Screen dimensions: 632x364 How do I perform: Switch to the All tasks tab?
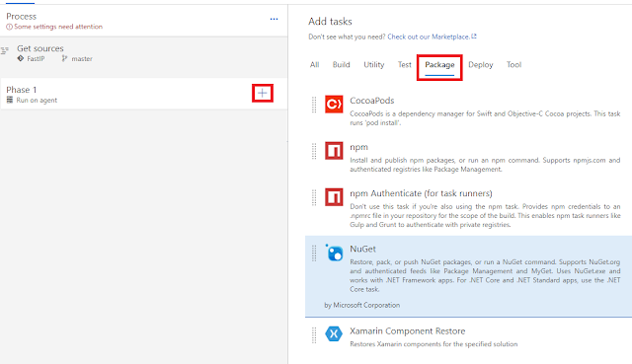[314, 65]
